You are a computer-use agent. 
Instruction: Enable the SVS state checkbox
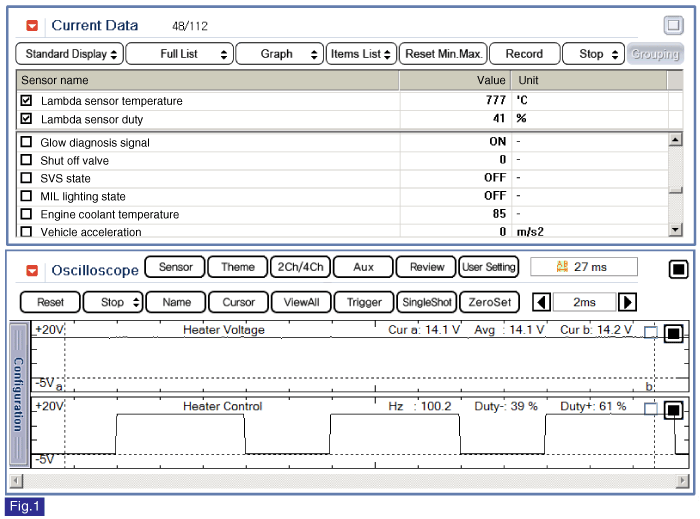pyautogui.click(x=26, y=178)
